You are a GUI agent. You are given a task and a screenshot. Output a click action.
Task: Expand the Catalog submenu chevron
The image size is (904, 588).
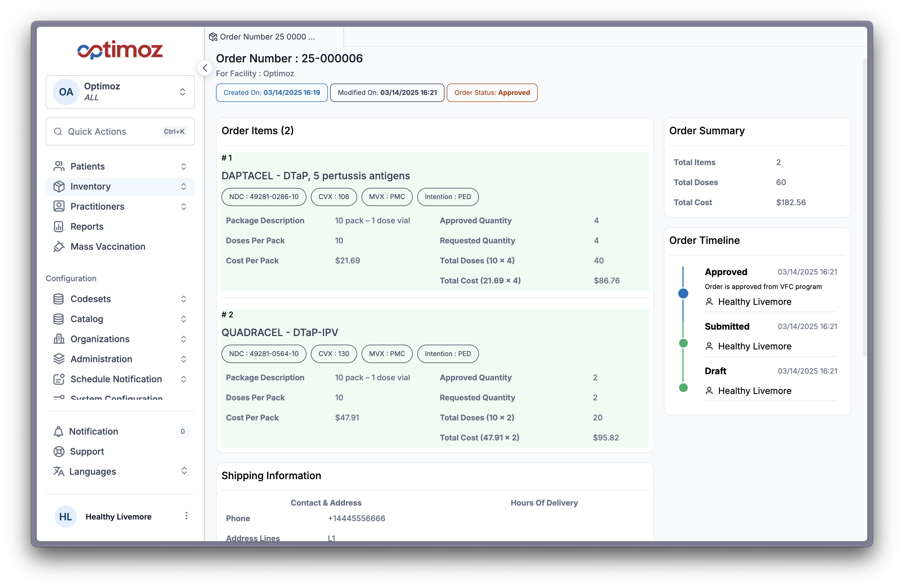point(183,319)
